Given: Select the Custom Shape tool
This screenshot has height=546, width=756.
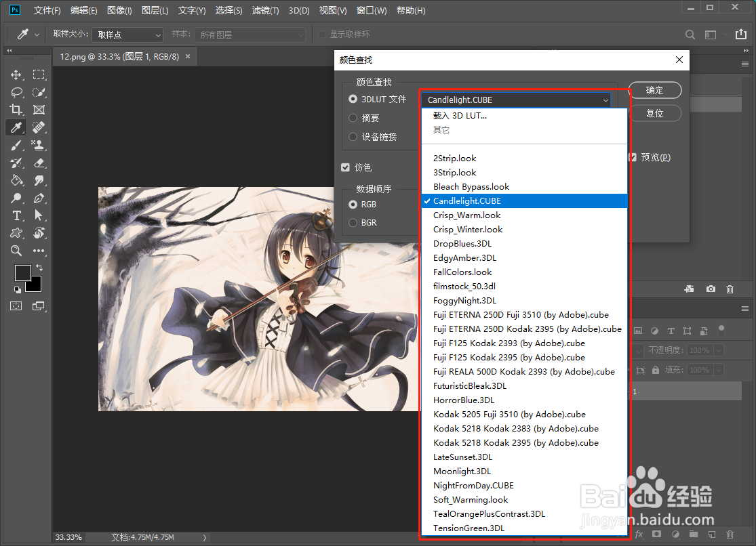Looking at the screenshot, I should coord(16,233).
